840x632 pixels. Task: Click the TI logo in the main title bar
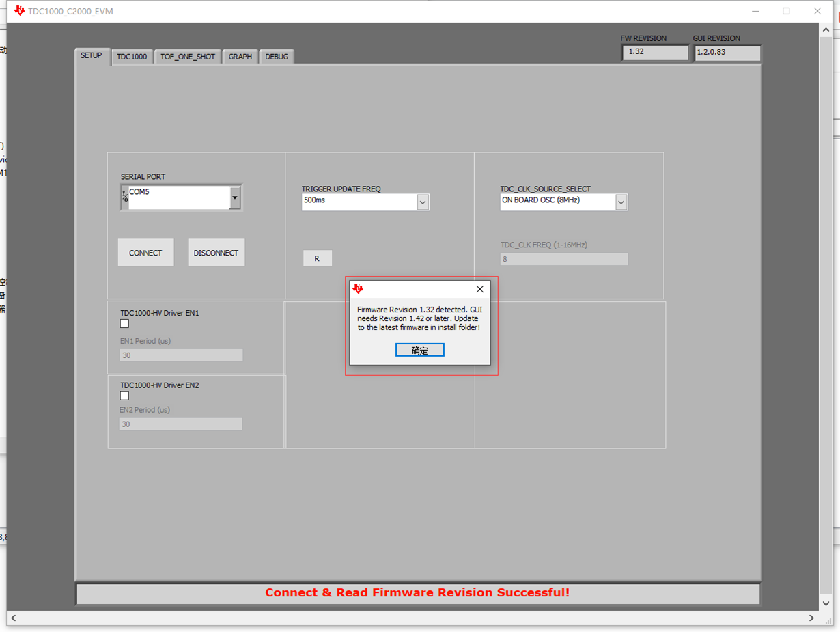19,11
